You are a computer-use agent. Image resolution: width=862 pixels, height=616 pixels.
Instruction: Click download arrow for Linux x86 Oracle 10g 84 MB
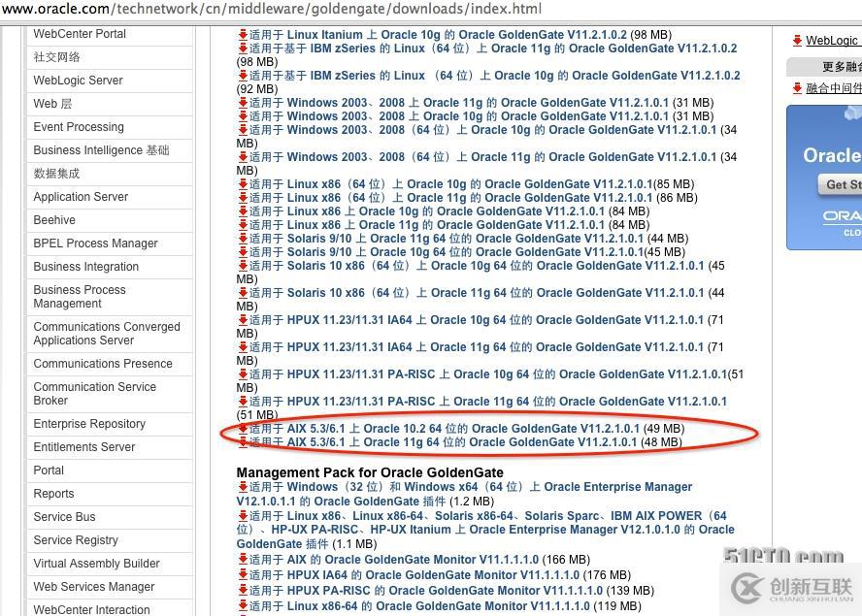coord(243,211)
